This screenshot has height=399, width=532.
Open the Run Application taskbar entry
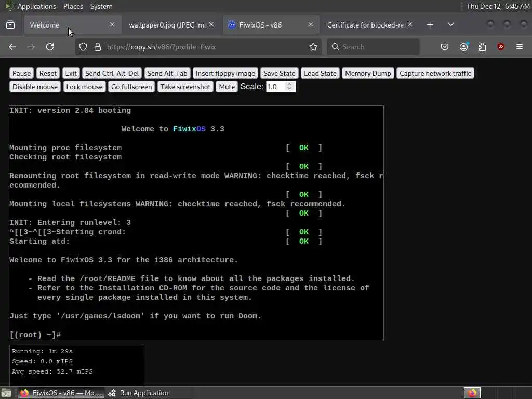[x=139, y=393]
